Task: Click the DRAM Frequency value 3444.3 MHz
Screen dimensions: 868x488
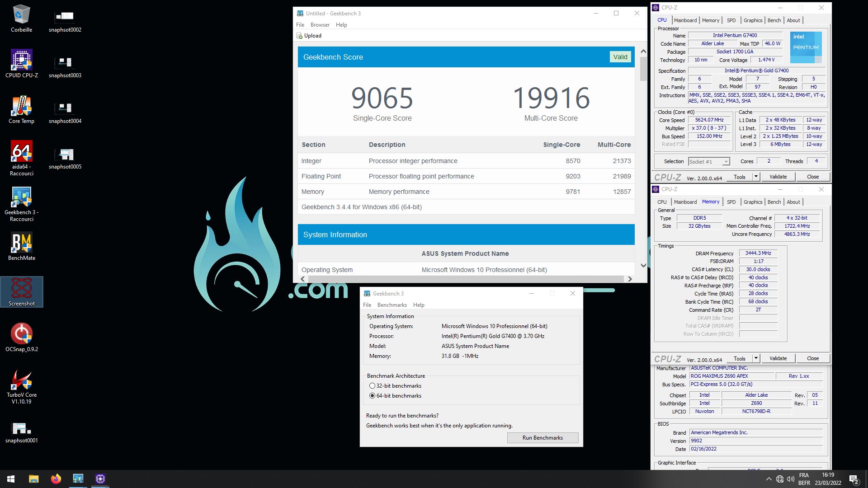Action: 758,253
